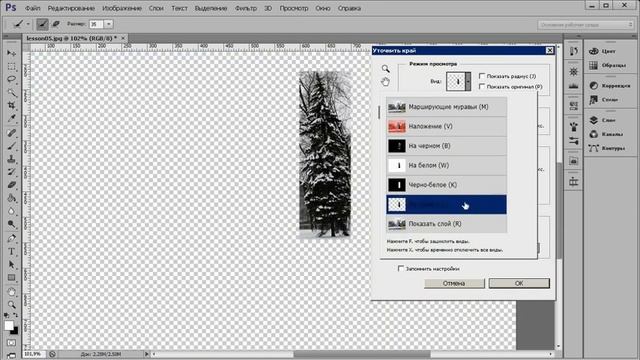Check Запомнить настройки checkbox
640x360 pixels.
coord(401,268)
